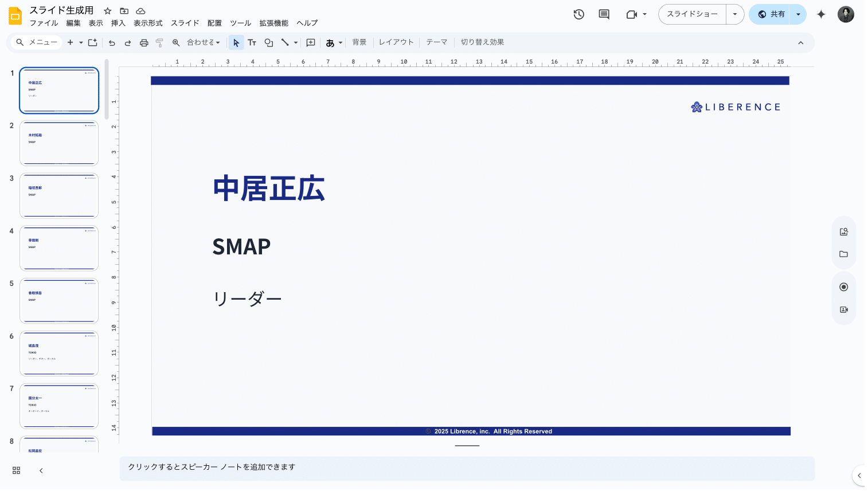Click the レイアウト layout button
Image resolution: width=868 pixels, height=491 pixels.
pyautogui.click(x=396, y=42)
